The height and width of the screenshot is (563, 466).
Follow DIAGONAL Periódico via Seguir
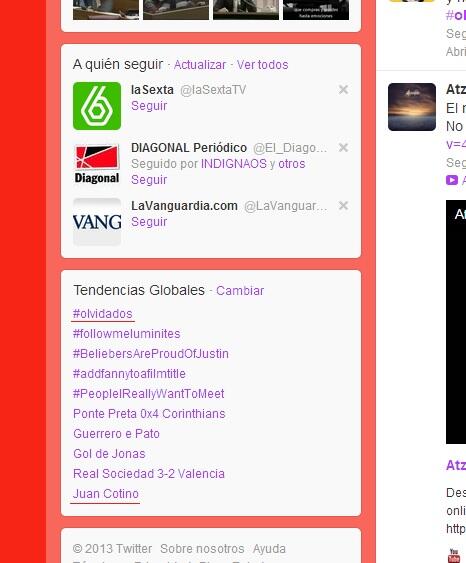149,180
